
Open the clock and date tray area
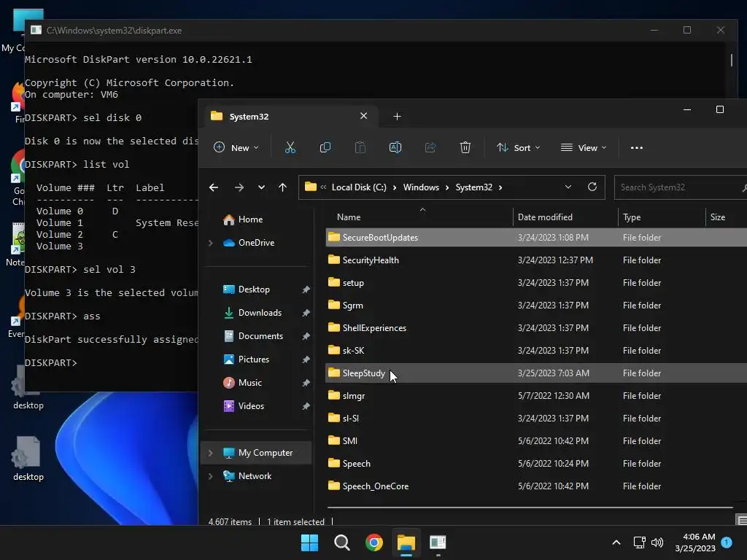[695, 542]
